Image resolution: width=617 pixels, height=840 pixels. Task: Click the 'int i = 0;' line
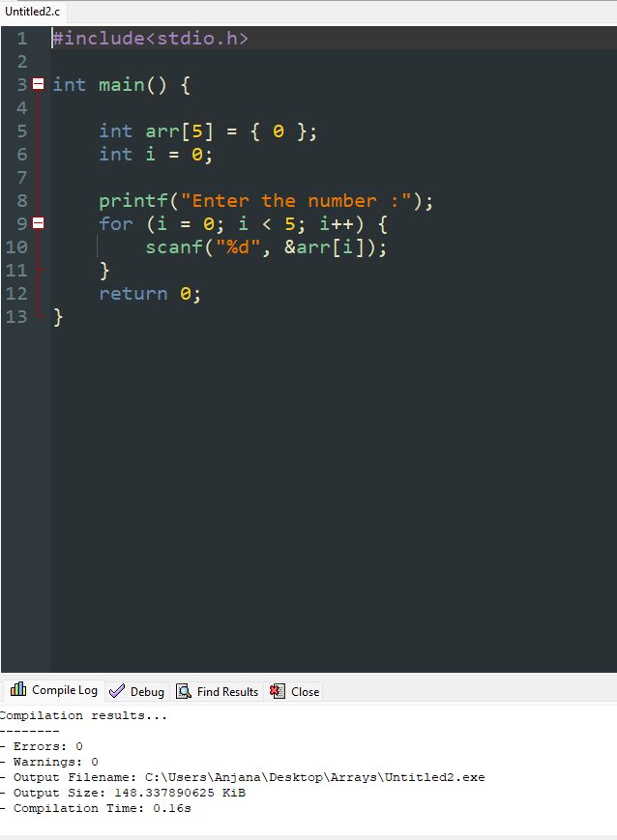(156, 155)
